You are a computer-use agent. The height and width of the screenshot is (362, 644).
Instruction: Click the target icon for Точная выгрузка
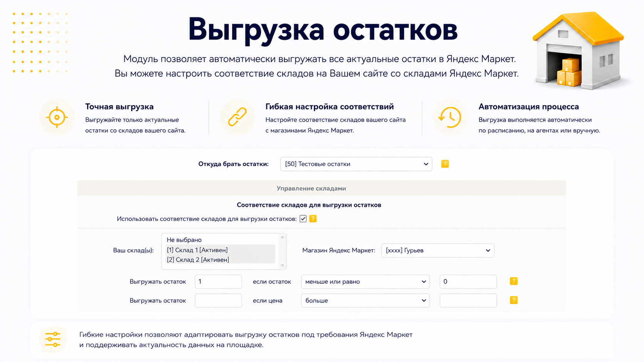point(57,117)
